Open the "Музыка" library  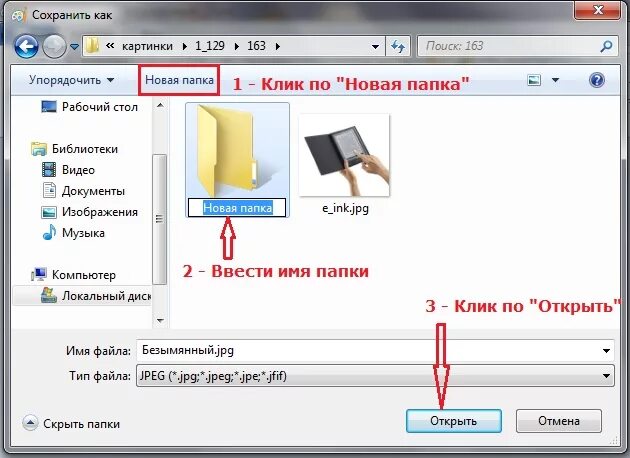click(x=74, y=232)
